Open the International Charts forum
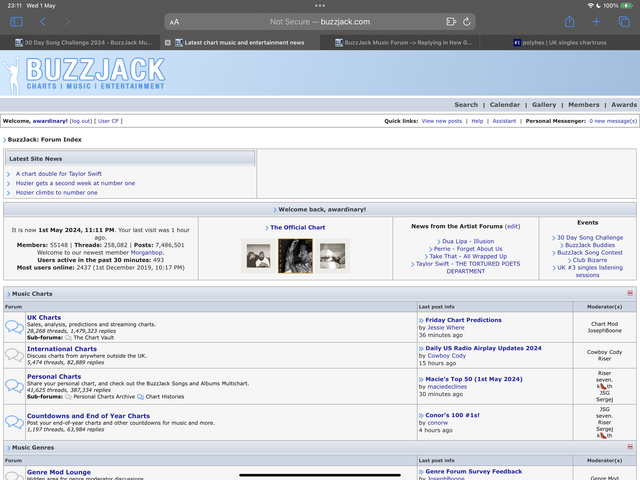 click(x=62, y=349)
